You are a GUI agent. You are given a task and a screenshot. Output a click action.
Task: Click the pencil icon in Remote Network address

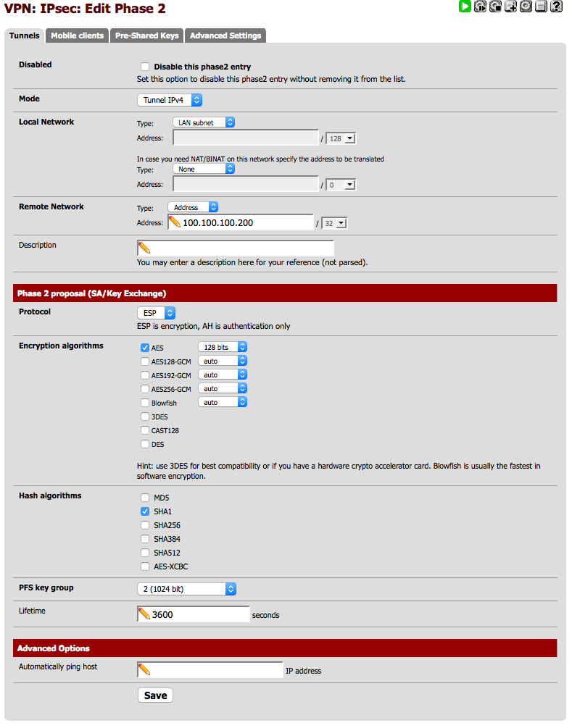point(175,222)
